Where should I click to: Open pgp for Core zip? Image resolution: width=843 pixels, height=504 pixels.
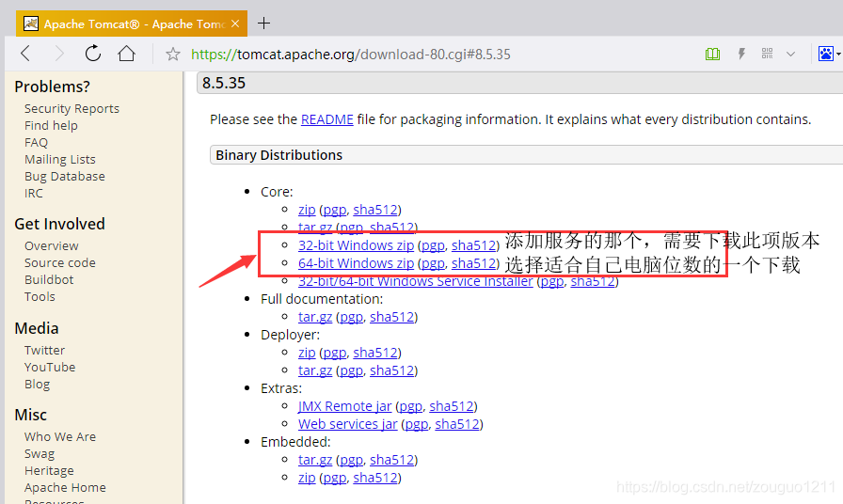coord(334,210)
